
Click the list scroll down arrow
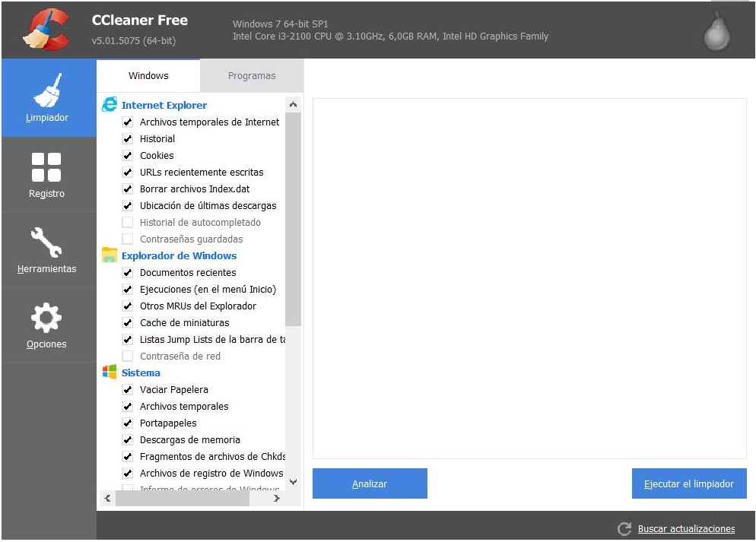293,482
